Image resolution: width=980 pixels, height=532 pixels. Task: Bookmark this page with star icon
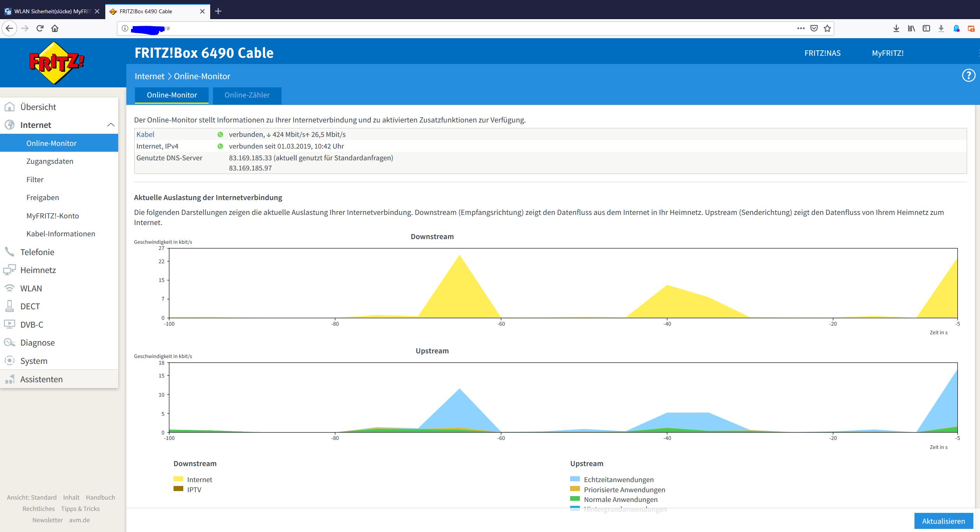point(827,28)
